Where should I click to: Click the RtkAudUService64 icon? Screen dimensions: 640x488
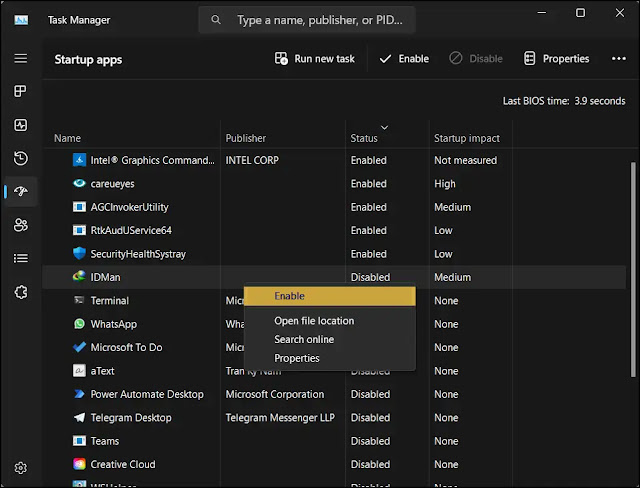click(x=79, y=230)
